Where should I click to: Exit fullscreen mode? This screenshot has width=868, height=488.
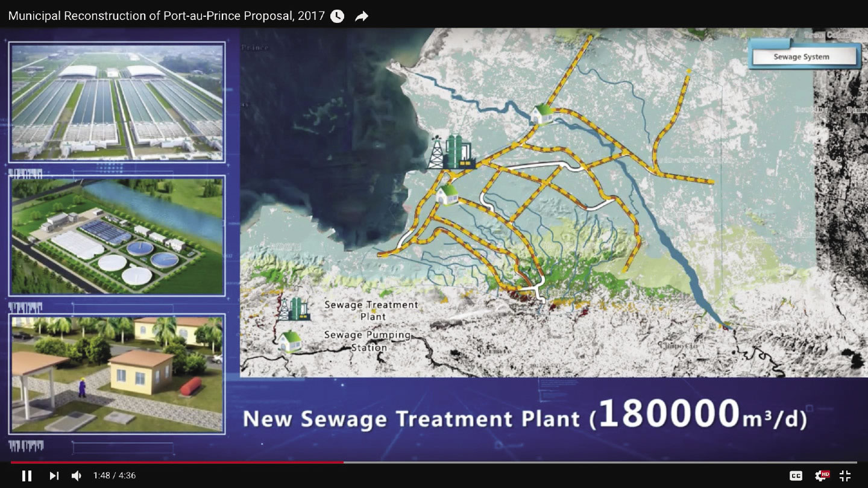pos(845,475)
